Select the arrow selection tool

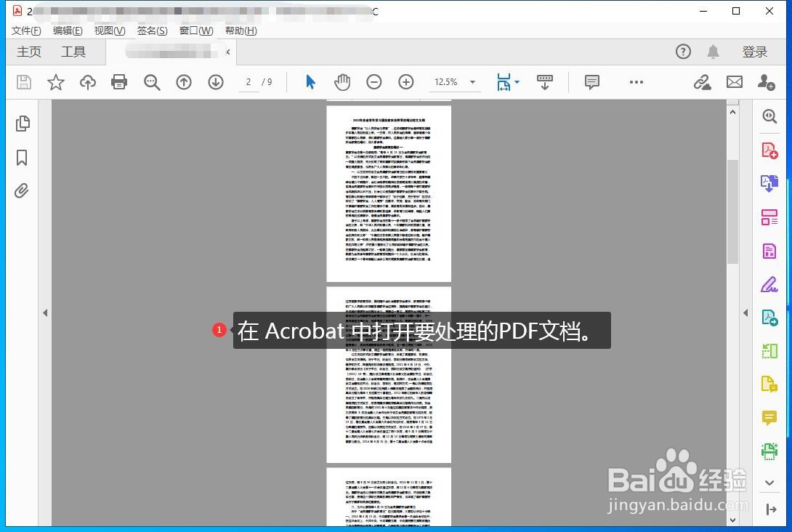click(x=310, y=82)
